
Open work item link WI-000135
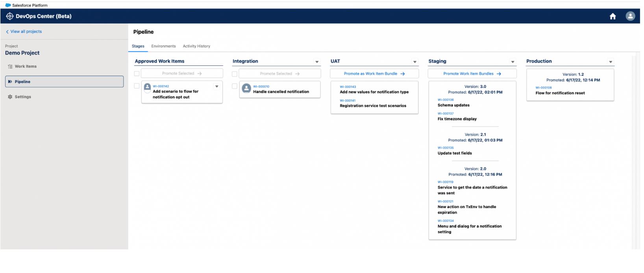[446, 148]
